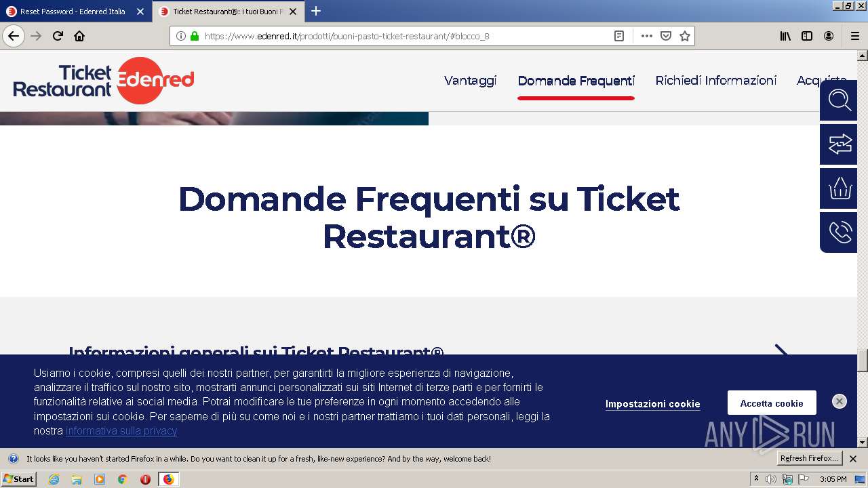Screen dimensions: 868x488
Task: Show sidebars icon in toolbar
Action: pyautogui.click(x=807, y=36)
